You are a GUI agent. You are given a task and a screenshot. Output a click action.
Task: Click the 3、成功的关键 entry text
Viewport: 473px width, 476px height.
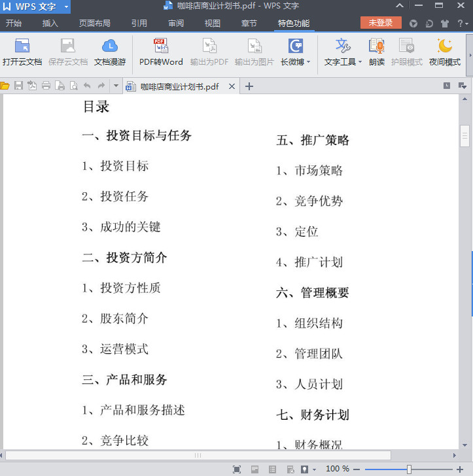tap(121, 227)
